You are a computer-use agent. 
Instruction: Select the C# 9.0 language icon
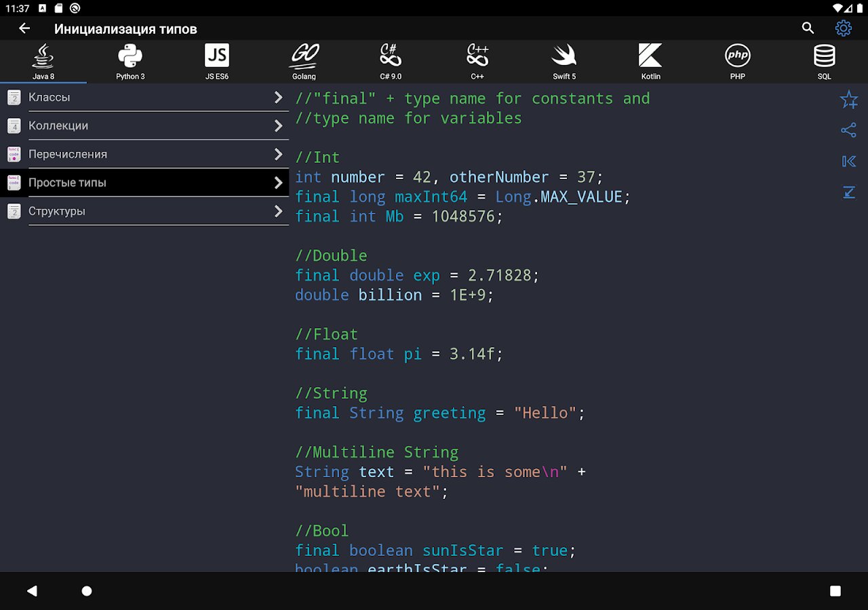[391, 56]
